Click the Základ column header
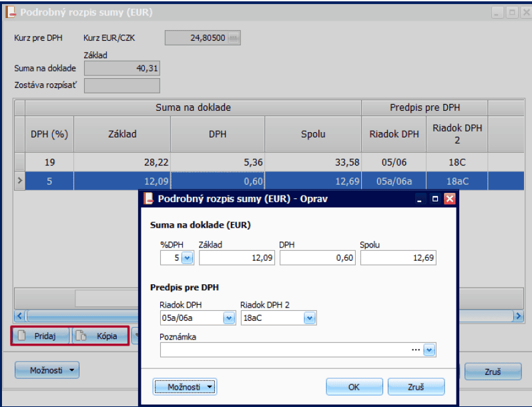Viewport: 532px width, 407px height. 122,134
